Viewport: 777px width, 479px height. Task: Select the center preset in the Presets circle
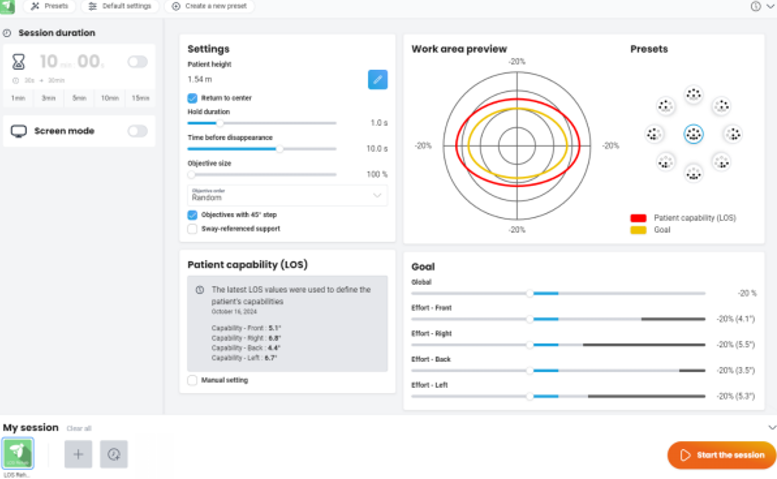click(693, 133)
